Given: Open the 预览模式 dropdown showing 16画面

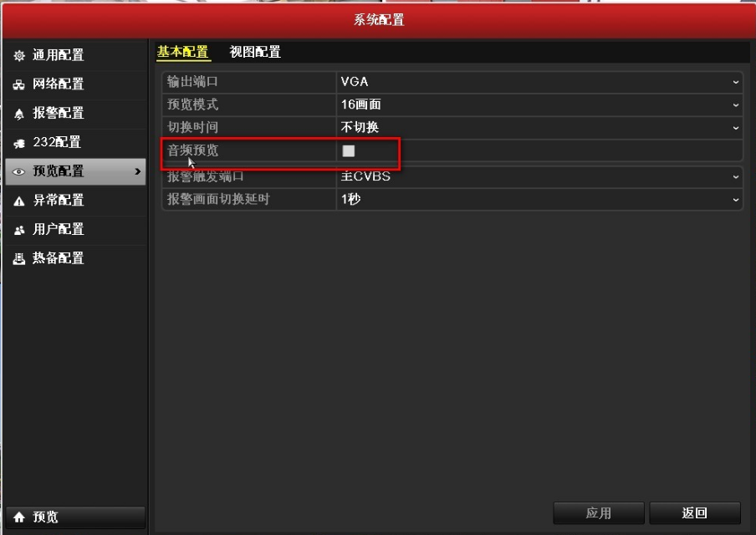Looking at the screenshot, I should [x=734, y=105].
